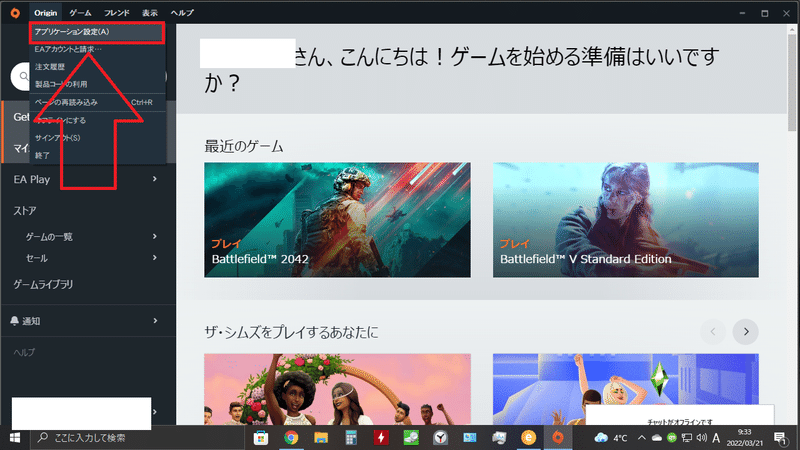Open Google Chrome from taskbar

[291, 438]
